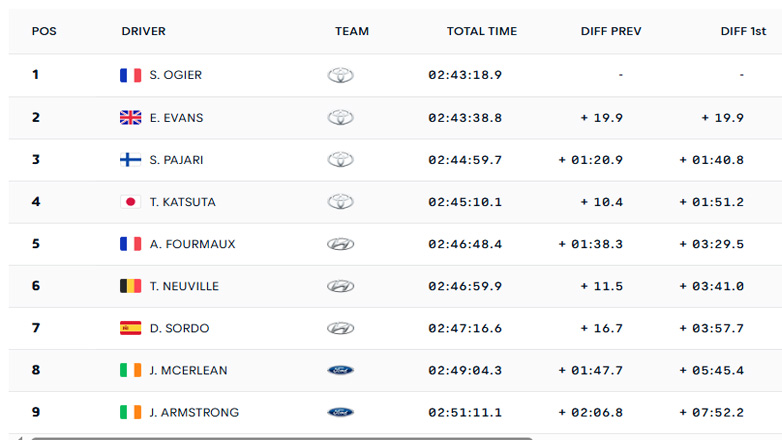Image resolution: width=782 pixels, height=440 pixels.
Task: Click the DRIVER column header
Action: click(144, 31)
